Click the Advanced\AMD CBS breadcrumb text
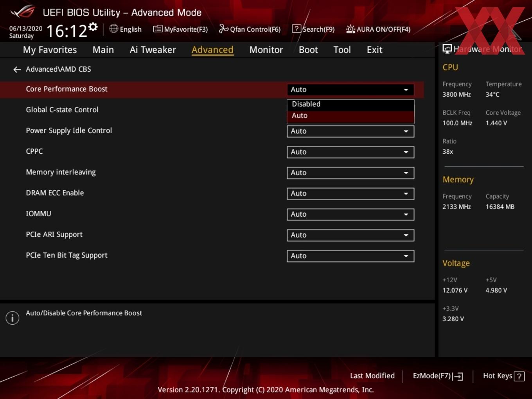This screenshot has width=532, height=399. pos(58,69)
